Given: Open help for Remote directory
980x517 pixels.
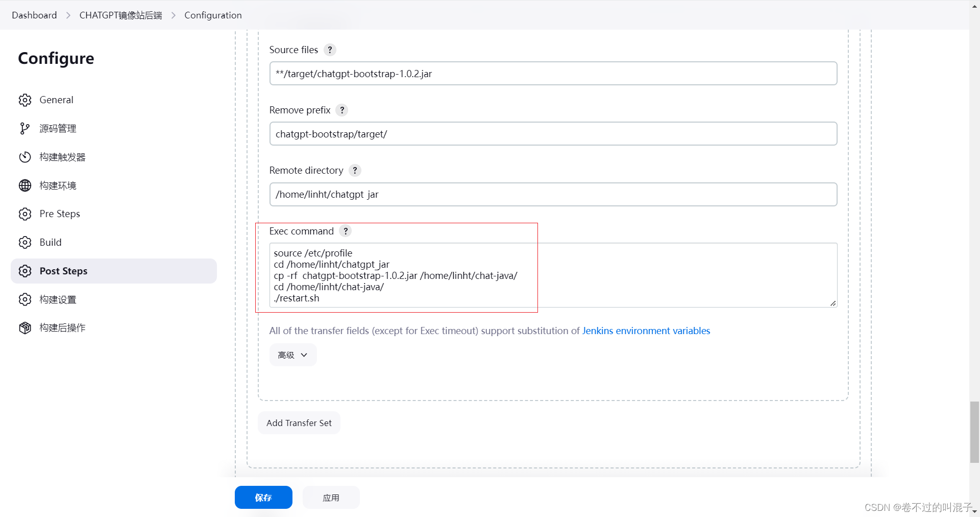Looking at the screenshot, I should pyautogui.click(x=355, y=171).
